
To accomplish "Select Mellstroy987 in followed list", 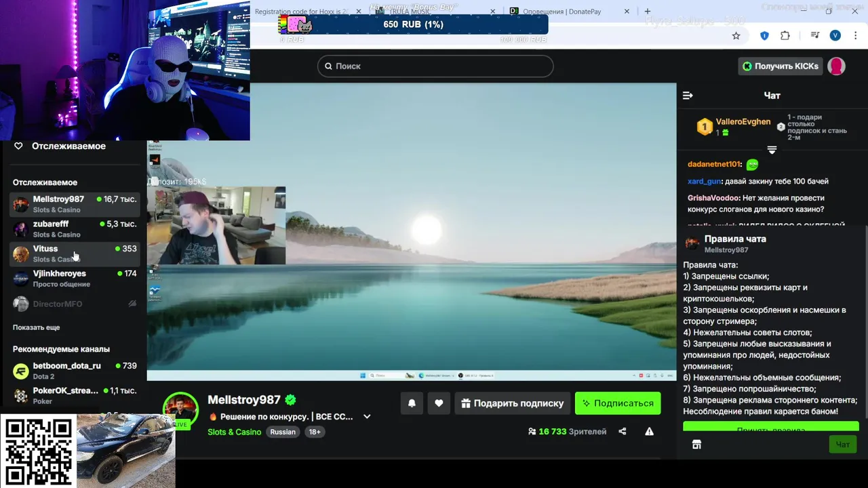I will point(75,204).
